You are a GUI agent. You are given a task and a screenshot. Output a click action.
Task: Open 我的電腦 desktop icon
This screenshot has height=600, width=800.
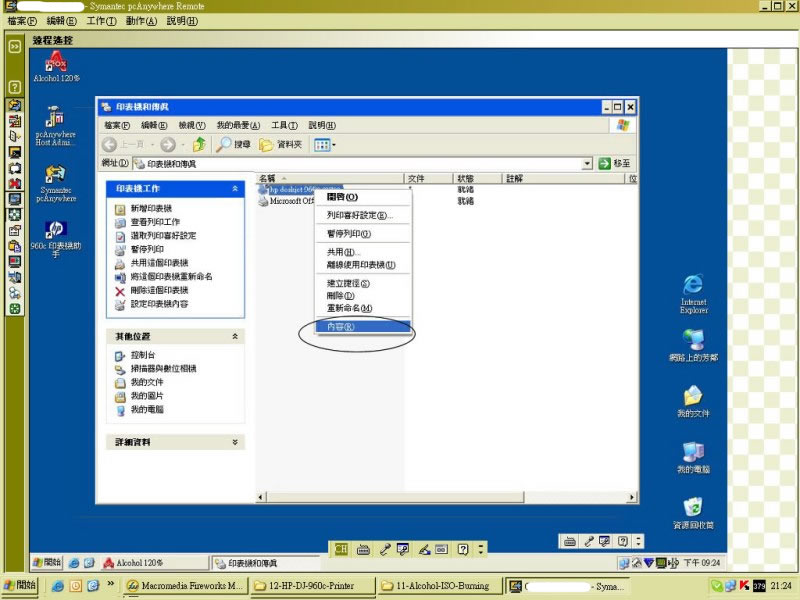click(693, 457)
